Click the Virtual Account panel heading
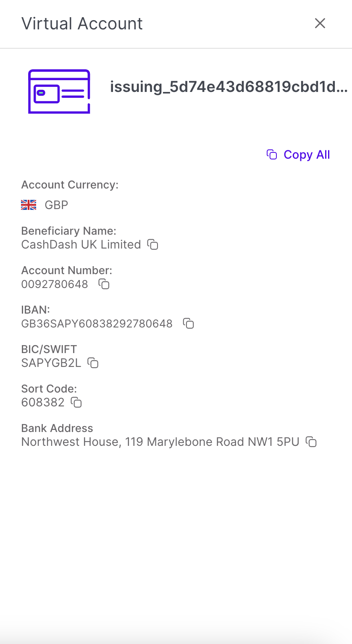The image size is (352, 644). 82,24
